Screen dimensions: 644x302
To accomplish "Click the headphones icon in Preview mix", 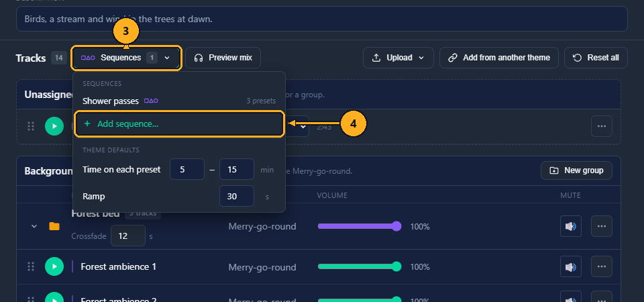I will [x=199, y=58].
